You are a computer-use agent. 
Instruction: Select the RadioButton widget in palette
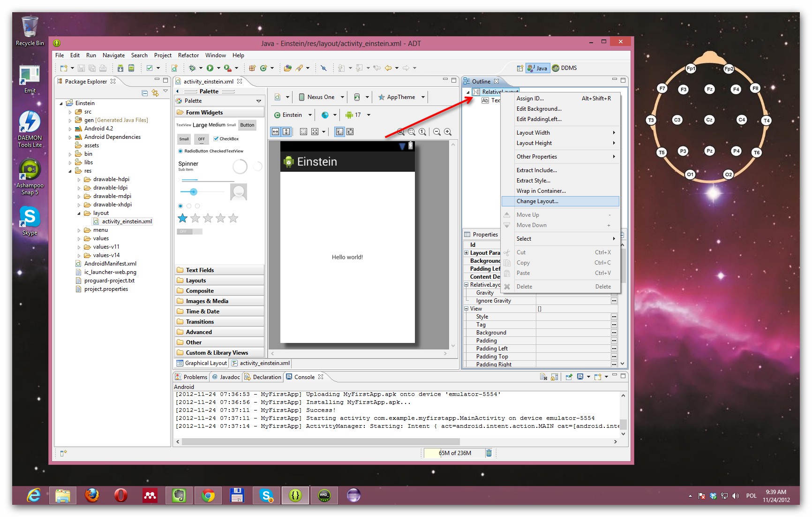click(x=193, y=151)
